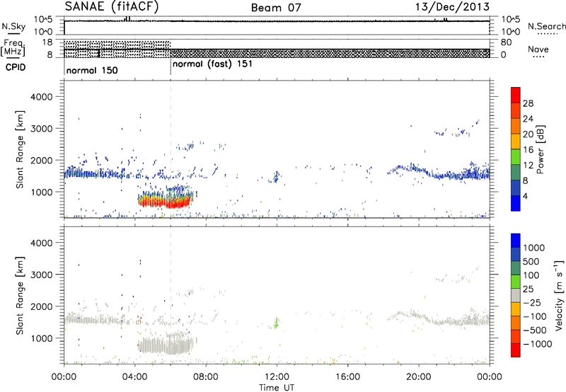Pick the 100–500 m/s teal Velocity segment
Screen dimensions: 566x392
pyautogui.click(x=516, y=268)
